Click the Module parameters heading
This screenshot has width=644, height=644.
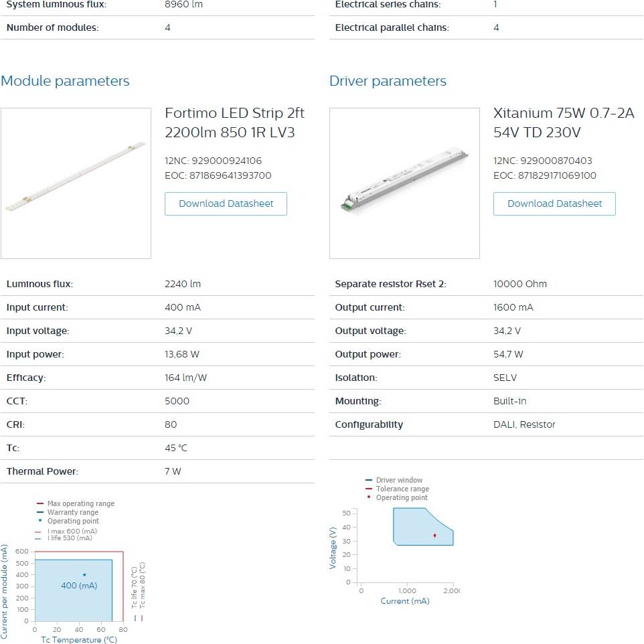click(x=65, y=81)
